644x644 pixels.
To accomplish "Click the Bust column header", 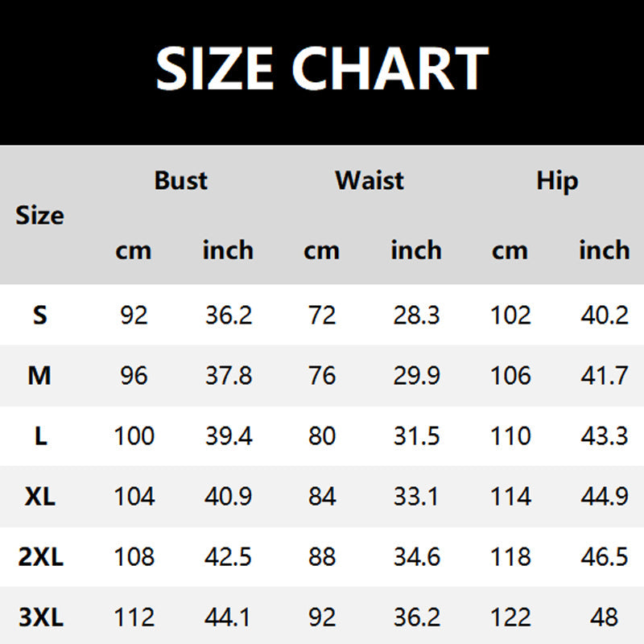I will pos(180,180).
